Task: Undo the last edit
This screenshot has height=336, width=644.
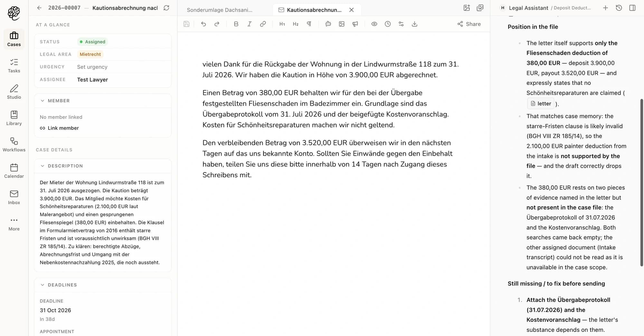Action: (x=204, y=24)
